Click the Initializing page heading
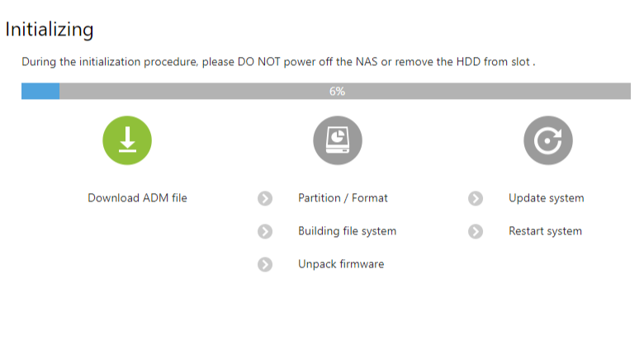This screenshot has height=355, width=644. tap(50, 30)
